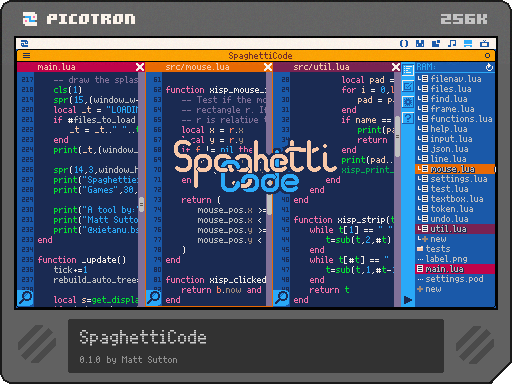The image size is (512, 384).
Task: Open filenav.lua in the file tree
Action: click(x=455, y=79)
